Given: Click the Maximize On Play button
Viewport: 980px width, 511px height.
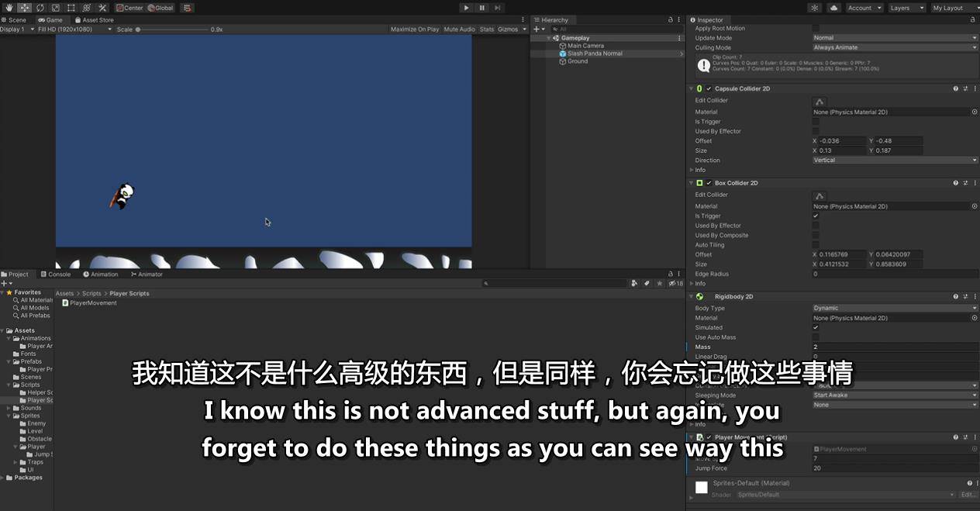Looking at the screenshot, I should click(414, 29).
